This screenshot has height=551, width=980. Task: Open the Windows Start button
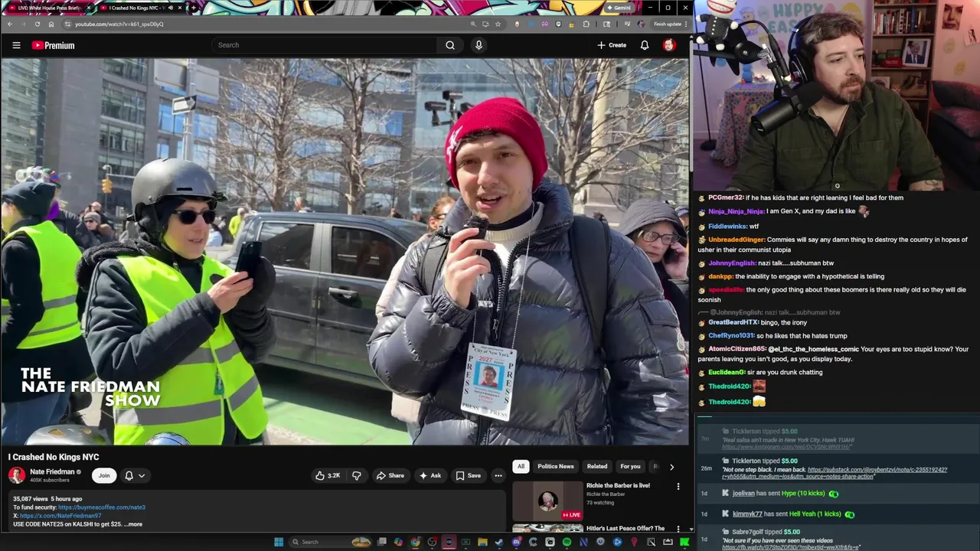[279, 542]
